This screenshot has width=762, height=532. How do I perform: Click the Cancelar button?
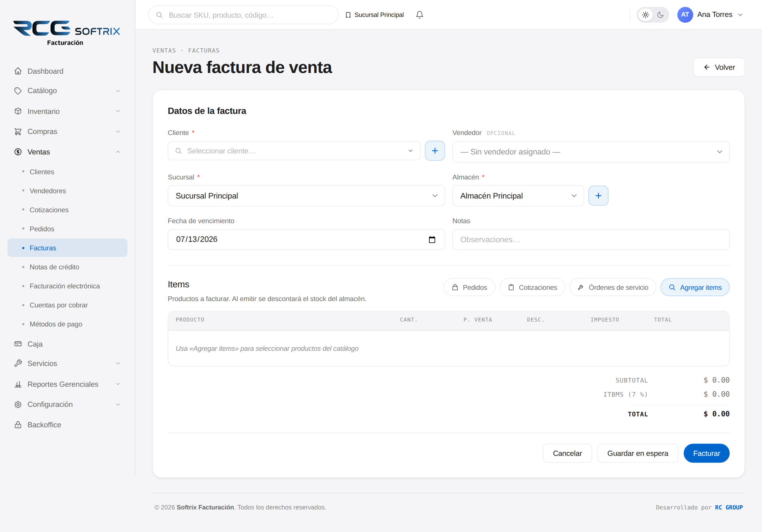[567, 453]
